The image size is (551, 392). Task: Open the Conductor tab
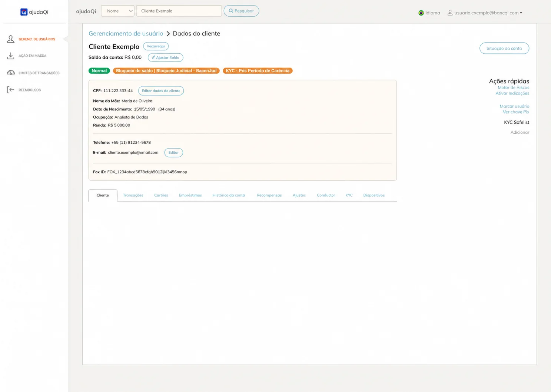point(326,195)
